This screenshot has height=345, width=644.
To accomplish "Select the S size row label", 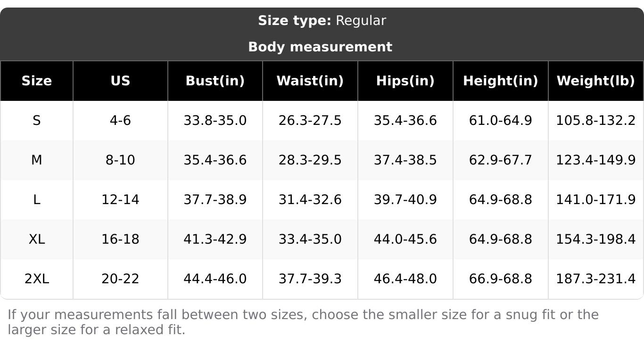I will [36, 121].
